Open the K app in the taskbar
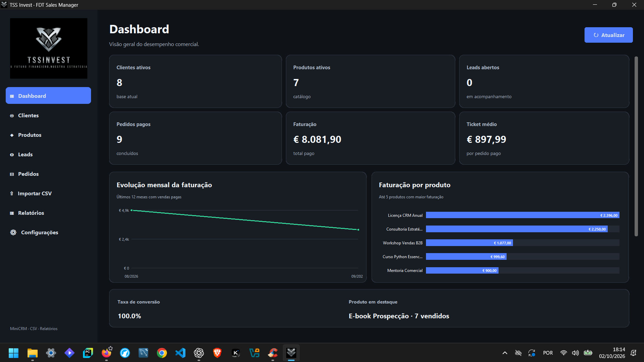This screenshot has height=362, width=644. pyautogui.click(x=236, y=353)
